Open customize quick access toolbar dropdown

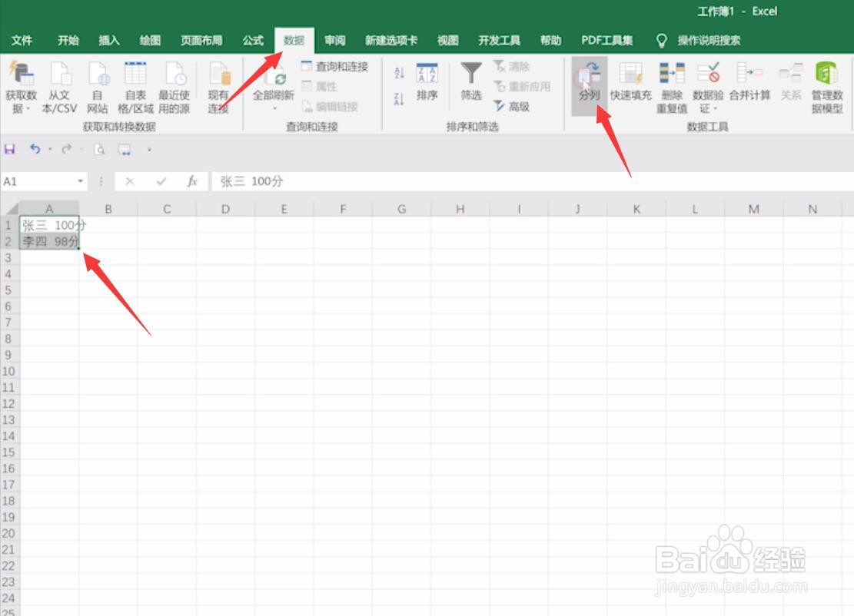(149, 149)
